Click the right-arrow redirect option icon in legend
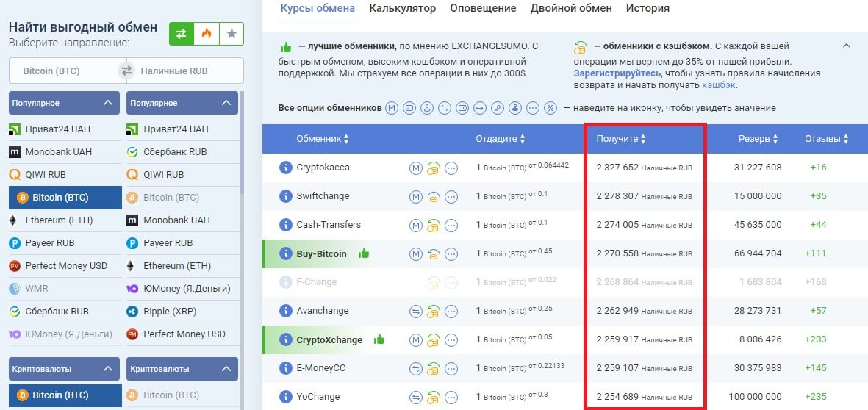This screenshot has height=410, width=868. point(480,109)
